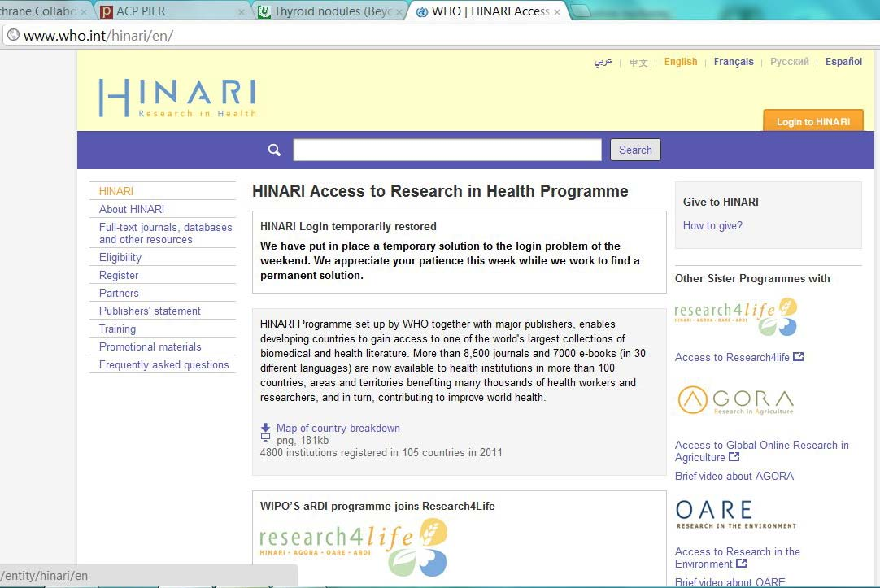Open the Map of country breakdown link

(338, 428)
